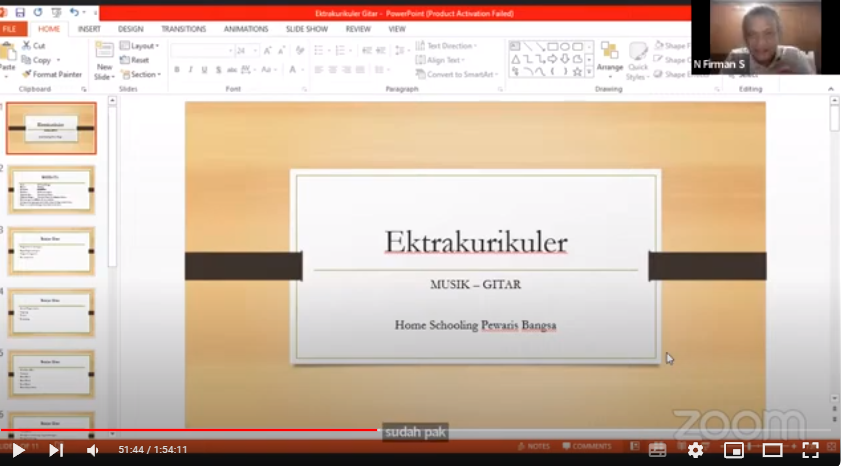The image size is (843, 466).
Task: Select the Format Painter tool
Action: click(50, 74)
